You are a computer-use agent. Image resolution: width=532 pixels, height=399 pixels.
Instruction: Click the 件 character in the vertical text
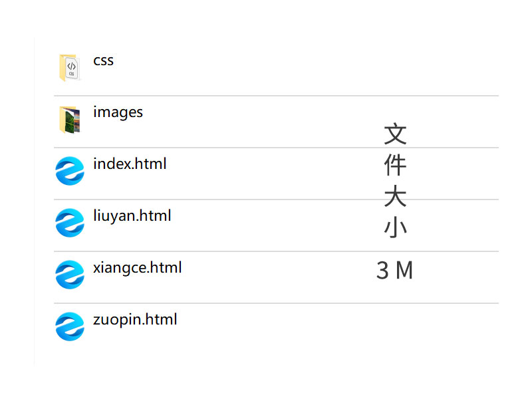point(395,166)
